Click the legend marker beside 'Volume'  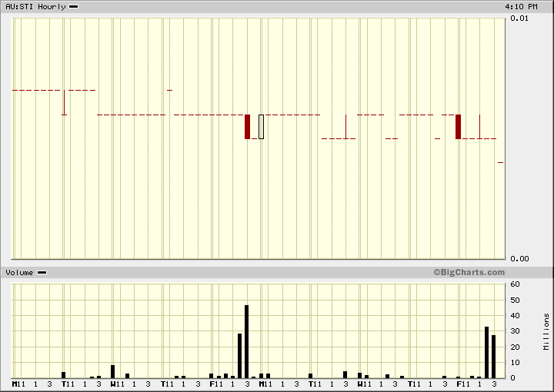pos(42,273)
